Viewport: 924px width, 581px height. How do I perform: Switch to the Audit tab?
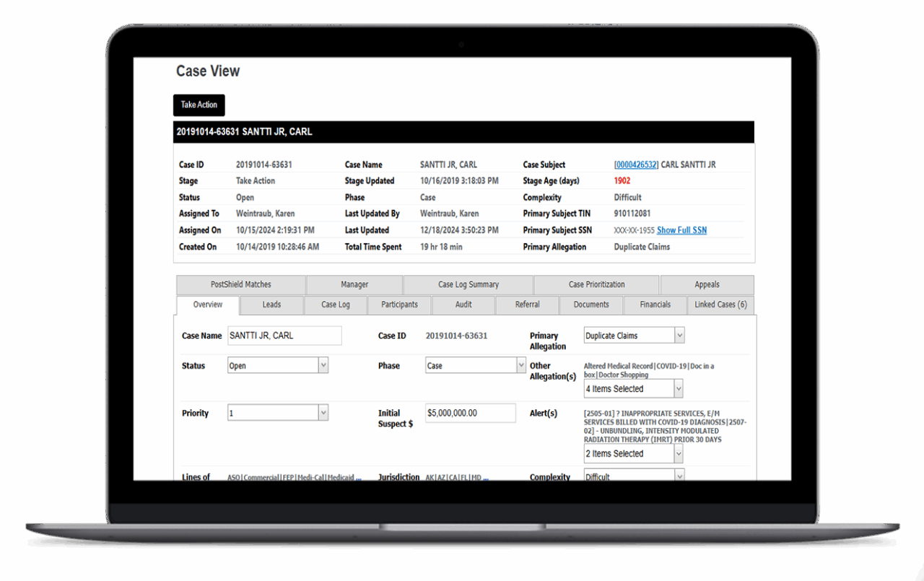[x=463, y=305]
